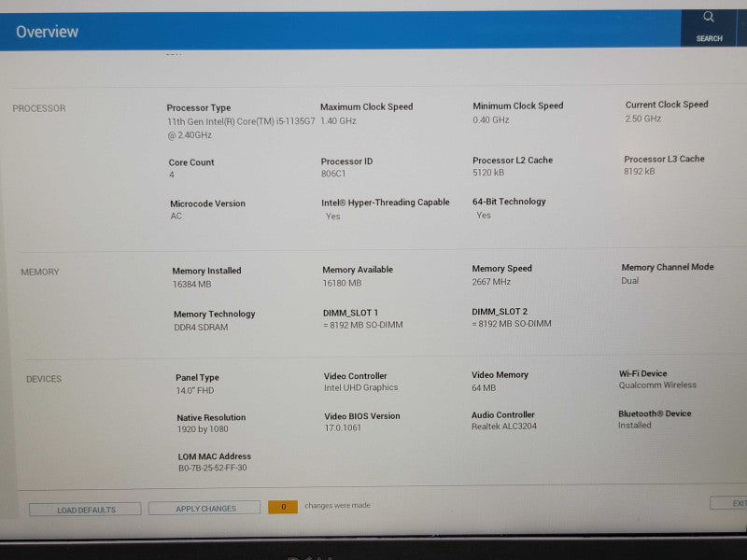Click the 'Qualcomm Wireless' value
This screenshot has height=560, width=747.
point(657,385)
